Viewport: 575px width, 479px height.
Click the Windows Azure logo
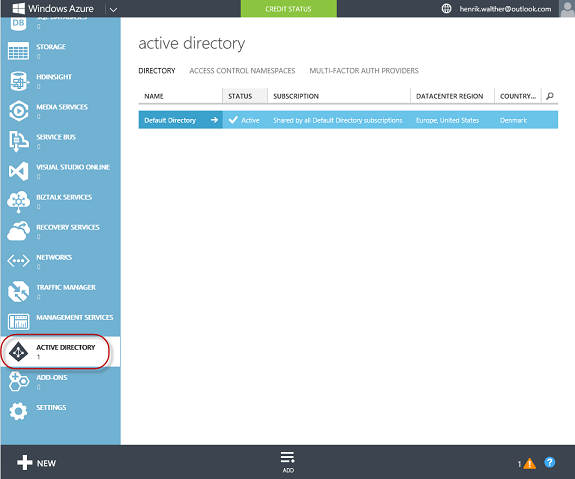53,8
